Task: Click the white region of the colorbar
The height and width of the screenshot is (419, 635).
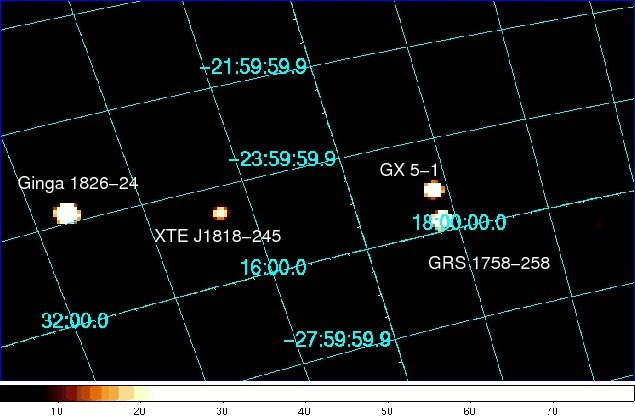Action: [400, 392]
